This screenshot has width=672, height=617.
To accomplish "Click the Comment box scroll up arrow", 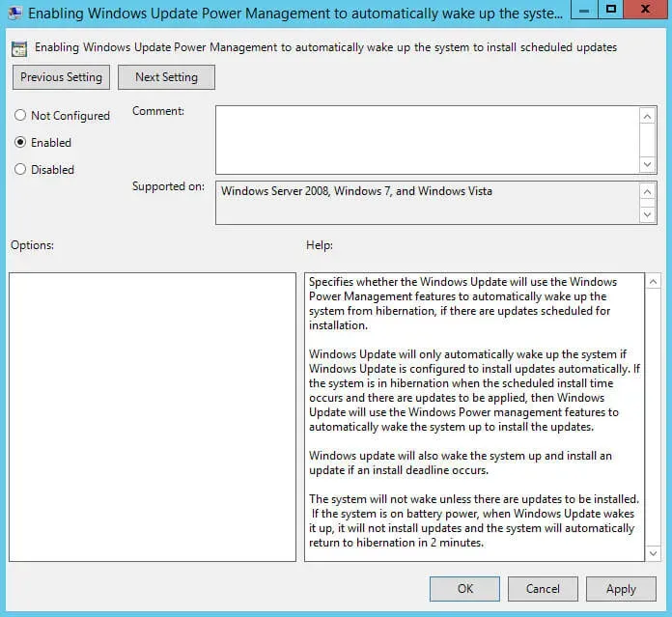I will coord(648,116).
